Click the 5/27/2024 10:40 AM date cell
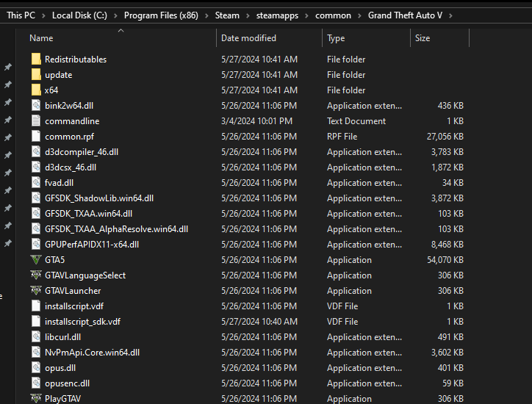Screen dimensions: 532x404 (259, 322)
